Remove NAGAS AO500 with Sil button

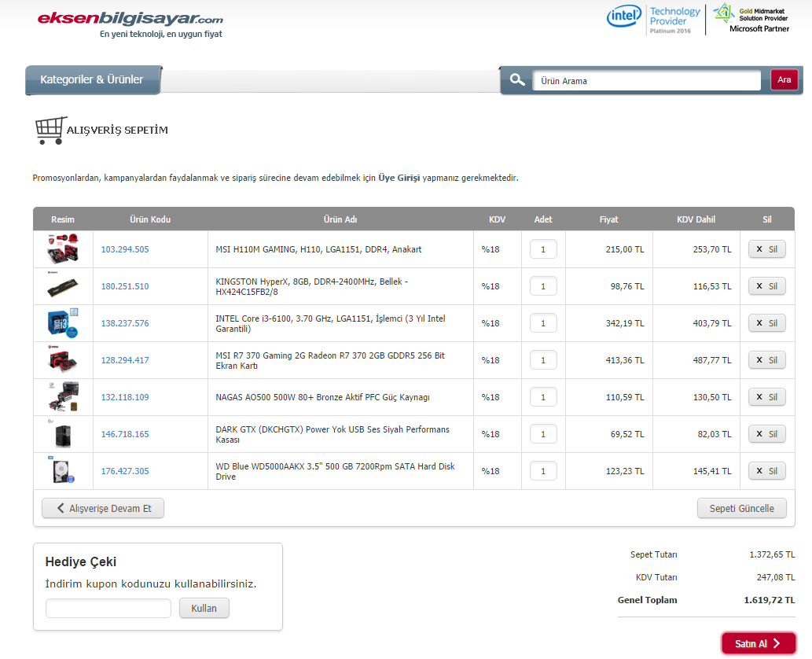(767, 397)
